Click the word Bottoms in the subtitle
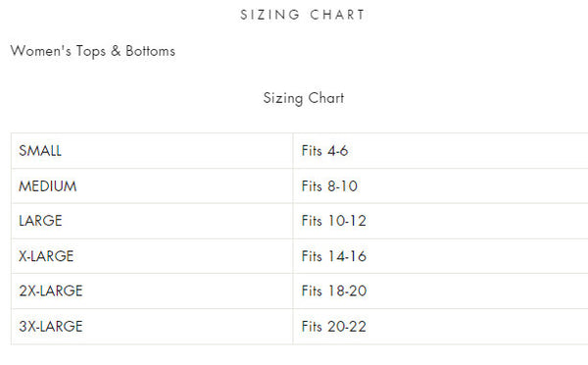Viewport: 588px width, 365px height. click(x=150, y=51)
